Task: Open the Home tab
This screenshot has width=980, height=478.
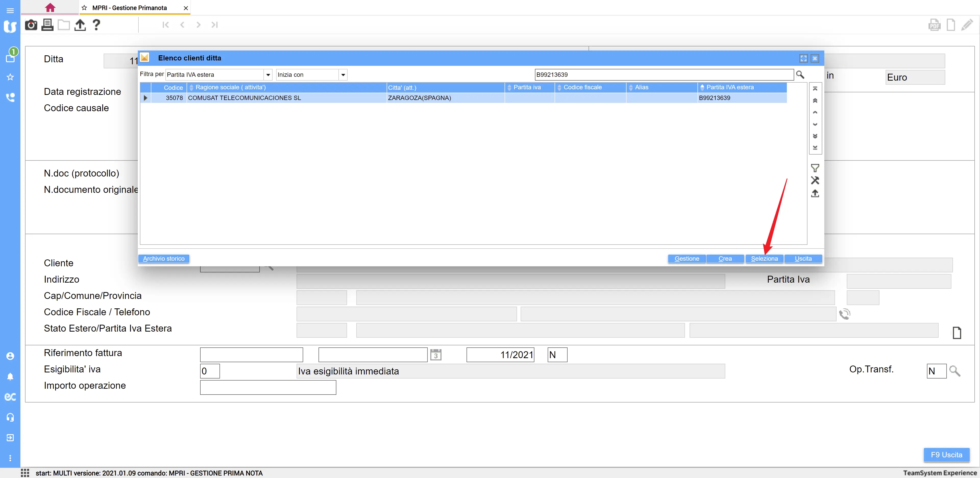Action: (50, 8)
